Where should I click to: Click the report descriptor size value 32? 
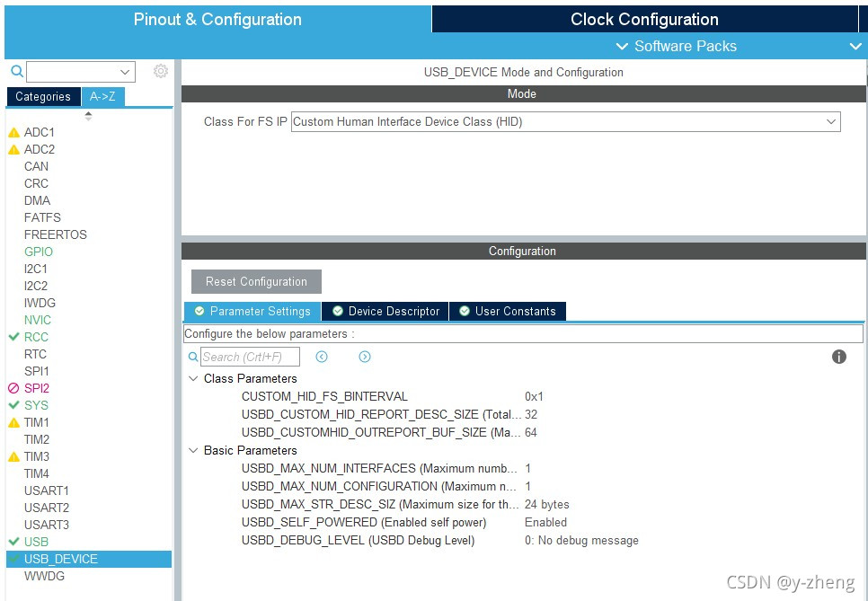(531, 414)
